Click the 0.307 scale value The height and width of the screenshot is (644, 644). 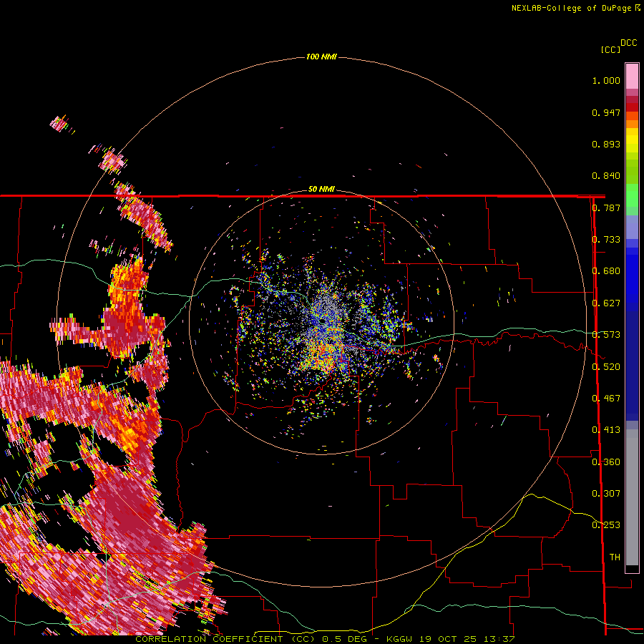606,494
